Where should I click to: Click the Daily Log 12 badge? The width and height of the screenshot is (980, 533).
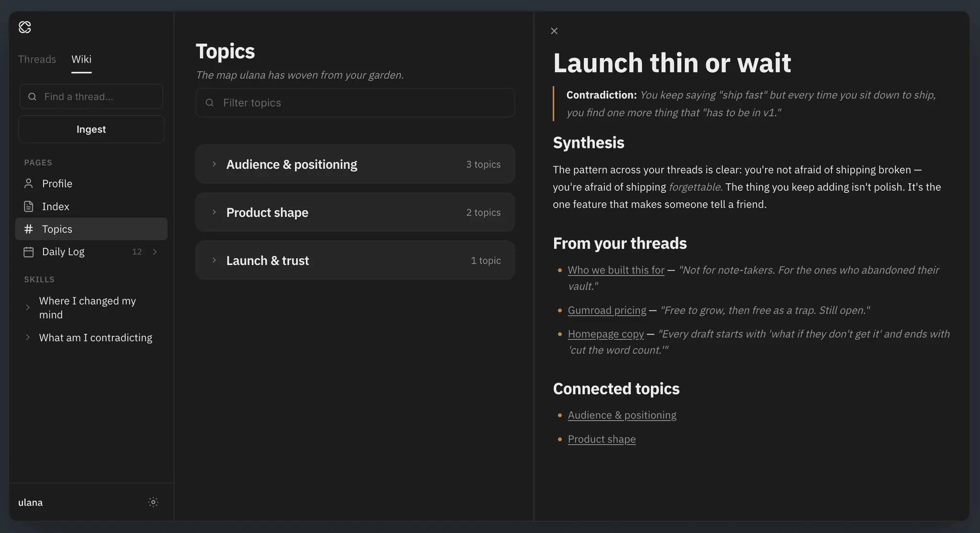tap(137, 252)
